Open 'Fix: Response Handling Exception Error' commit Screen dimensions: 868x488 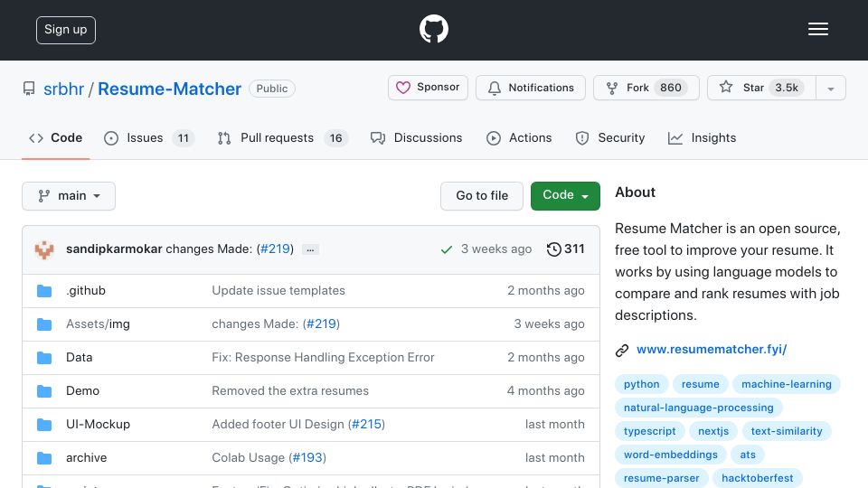tap(324, 358)
